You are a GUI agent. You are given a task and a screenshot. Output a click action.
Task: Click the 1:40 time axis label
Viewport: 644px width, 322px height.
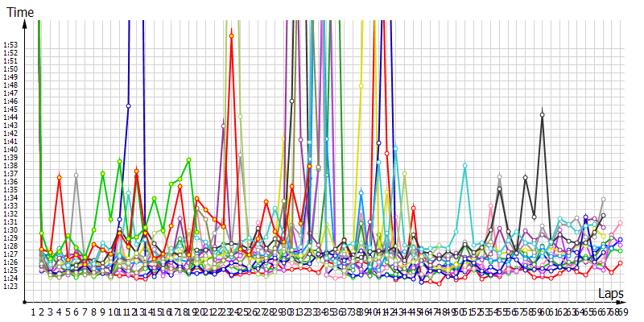click(10, 150)
